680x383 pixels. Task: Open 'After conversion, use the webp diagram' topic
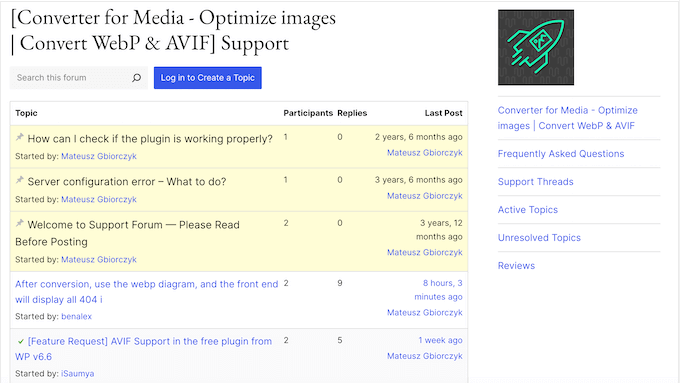tap(147, 292)
